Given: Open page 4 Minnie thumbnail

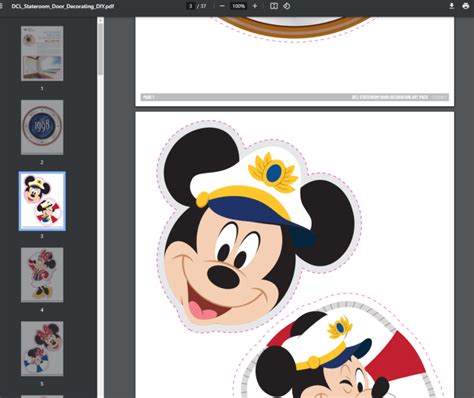Looking at the screenshot, I should (42, 275).
